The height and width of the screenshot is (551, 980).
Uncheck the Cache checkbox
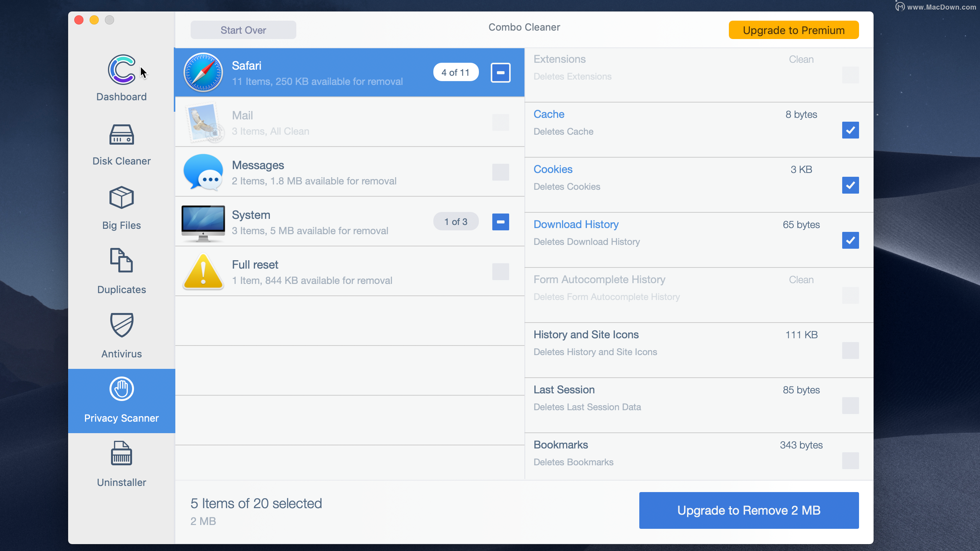(x=851, y=130)
